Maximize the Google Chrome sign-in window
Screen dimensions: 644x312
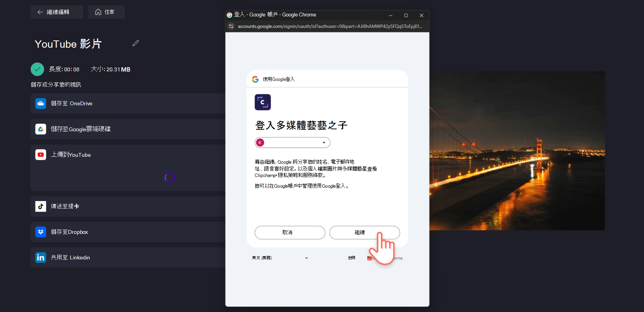406,15
